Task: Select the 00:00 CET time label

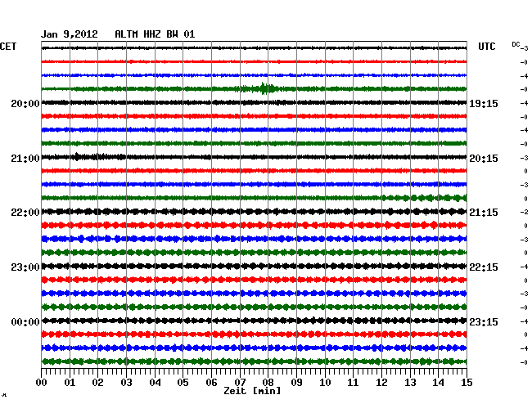Action: pos(25,321)
